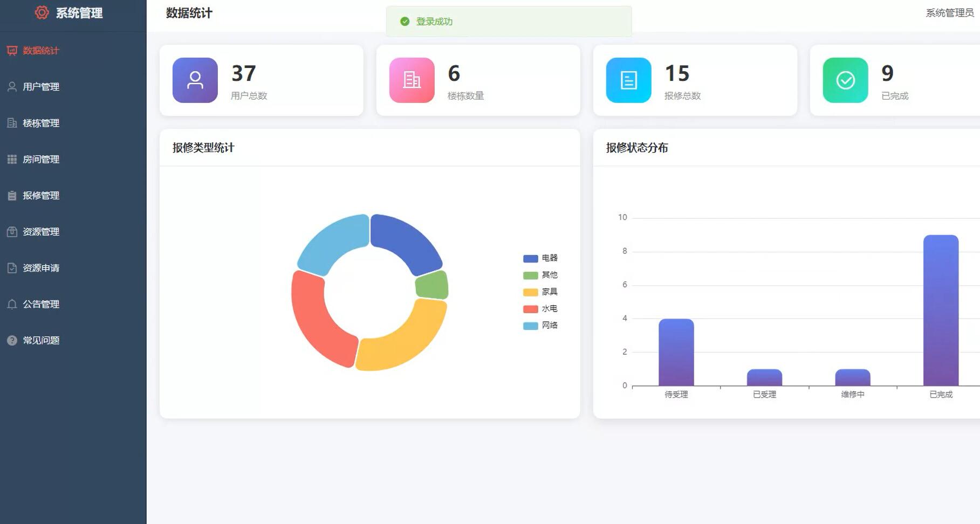Click the gear logo beside 系统管理
This screenshot has width=980, height=524.
[42, 12]
